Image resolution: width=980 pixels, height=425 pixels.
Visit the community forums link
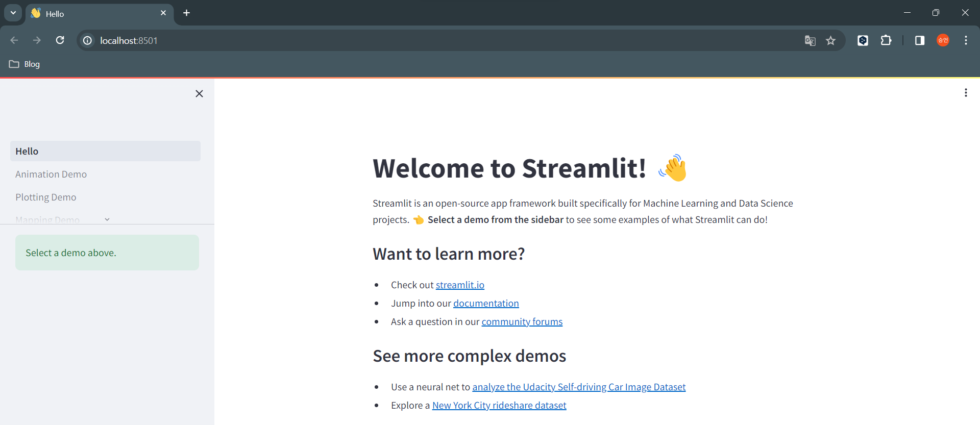[522, 321]
